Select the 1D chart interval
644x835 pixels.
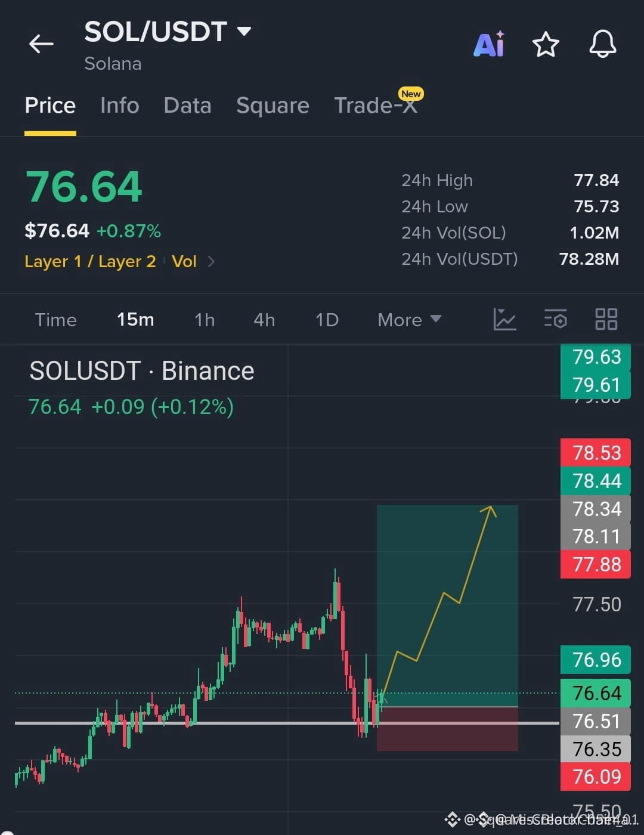(327, 320)
